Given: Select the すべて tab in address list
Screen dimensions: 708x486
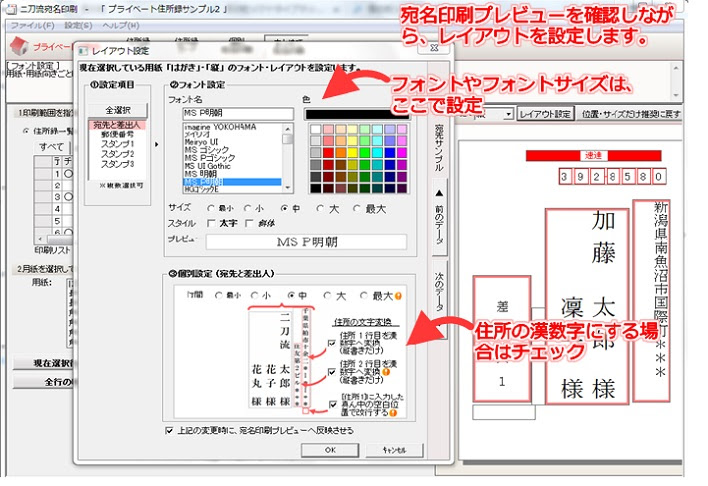Looking at the screenshot, I should point(51,147).
